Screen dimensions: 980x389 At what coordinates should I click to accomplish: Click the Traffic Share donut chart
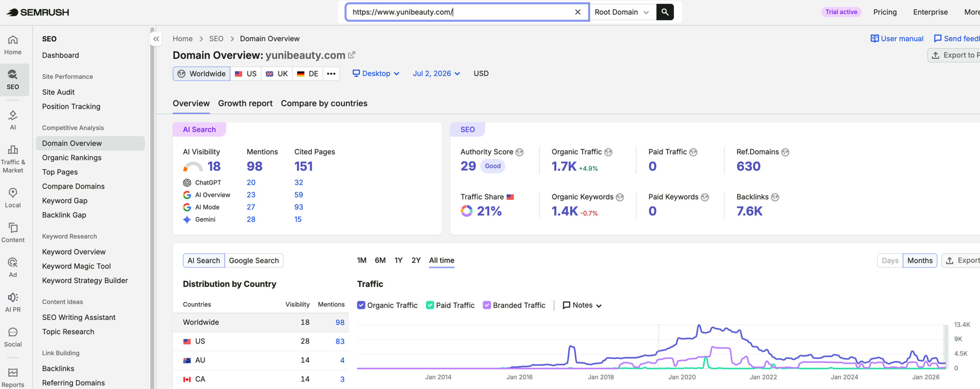click(x=466, y=211)
